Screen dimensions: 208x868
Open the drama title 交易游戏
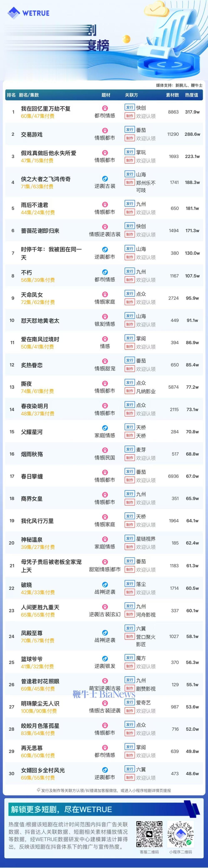32,135
